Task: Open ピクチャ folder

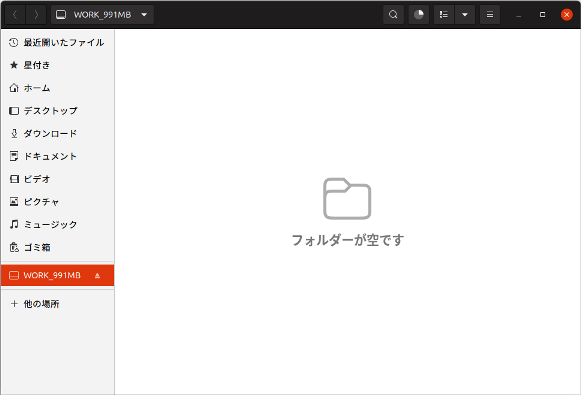Action: (x=58, y=202)
